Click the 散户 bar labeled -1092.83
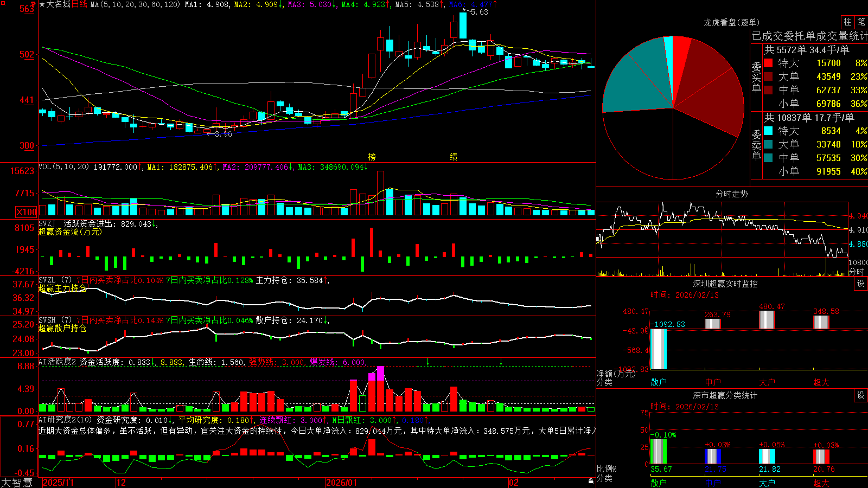Viewport: 868px width, 488px height. click(x=659, y=349)
